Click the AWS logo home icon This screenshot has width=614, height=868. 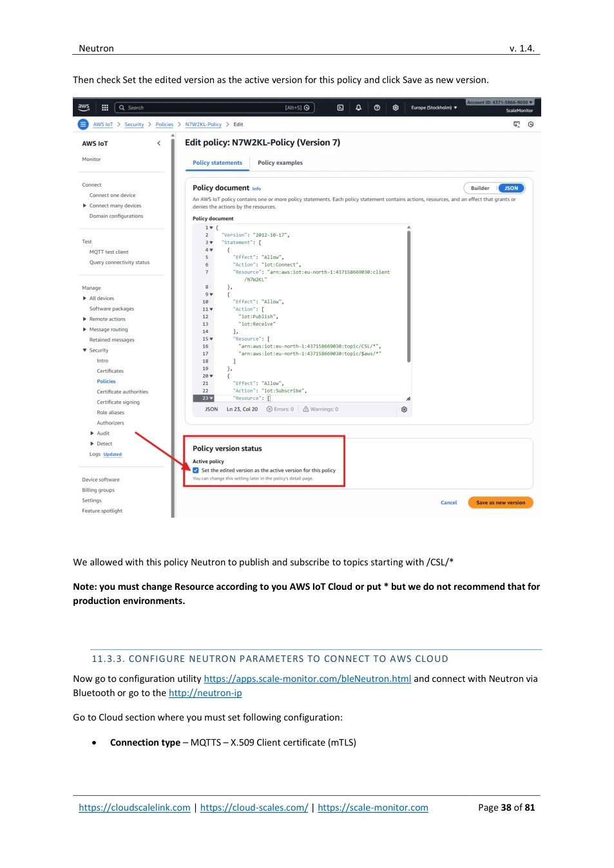click(84, 108)
